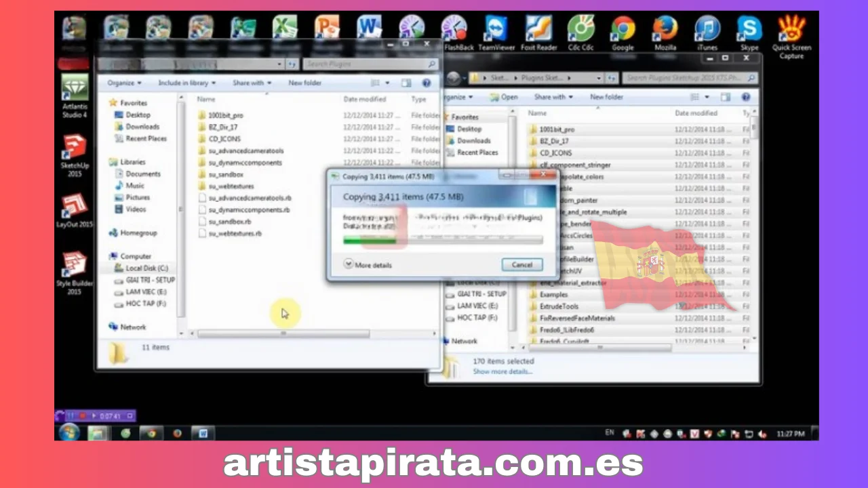Click the EN language indicator
The width and height of the screenshot is (868, 488).
coord(609,432)
